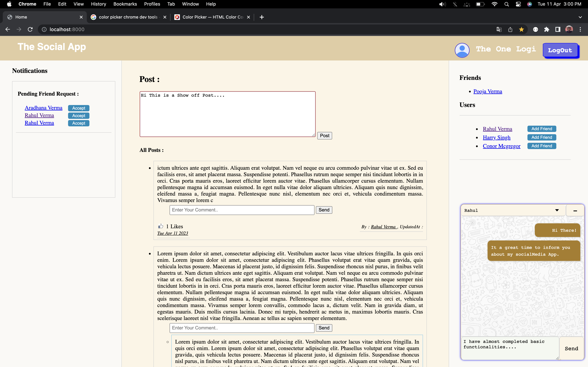This screenshot has width=588, height=367.
Task: Click the share page icon in address bar
Action: (x=510, y=29)
